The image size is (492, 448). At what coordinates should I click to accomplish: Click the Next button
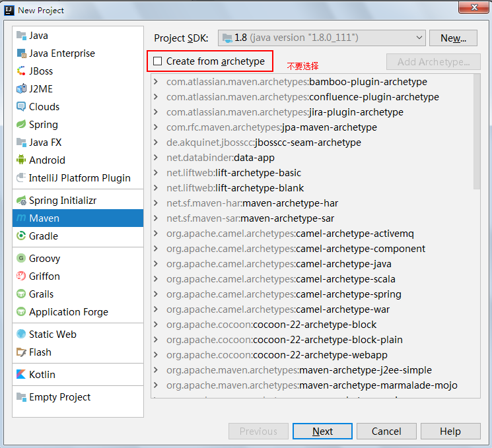coord(322,432)
